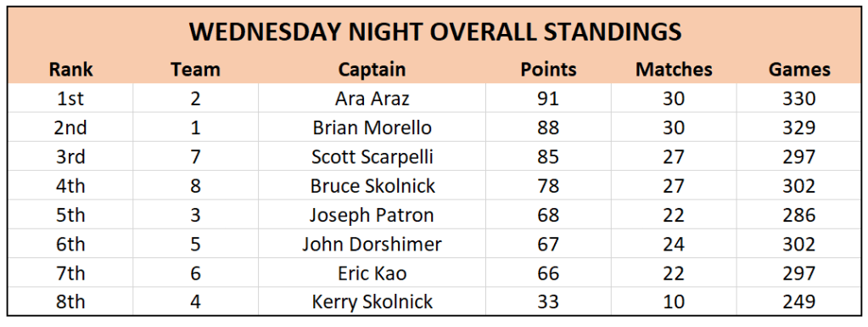Screen dimensions: 868x327
Task: Click the 330 games cell
Action: coord(799,99)
